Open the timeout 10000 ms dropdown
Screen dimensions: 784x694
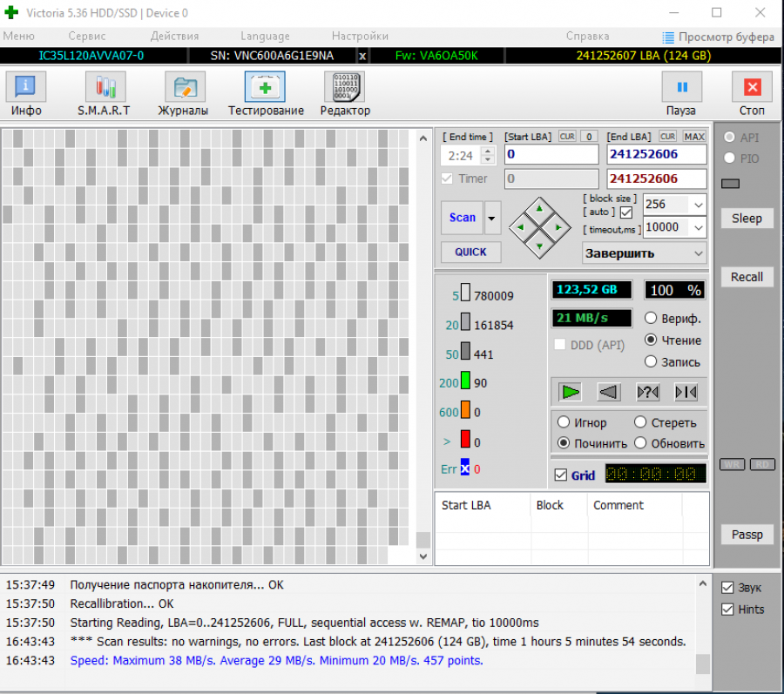[699, 227]
